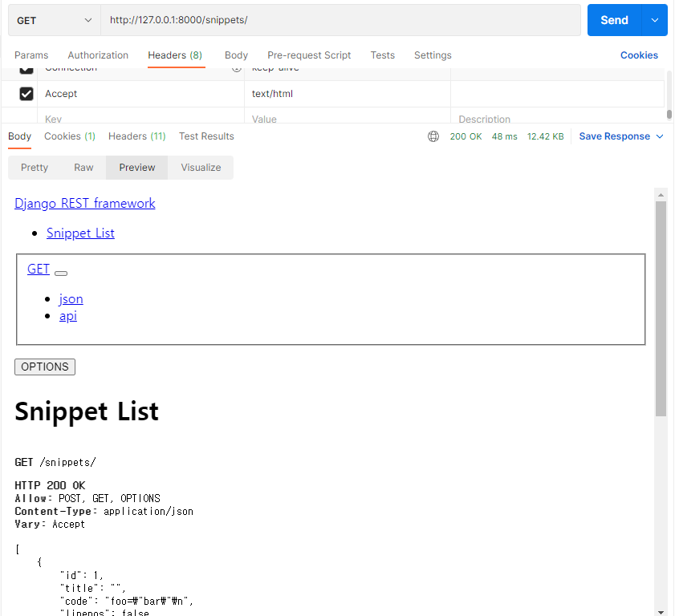Click the response scrollbar up arrow

click(661, 195)
